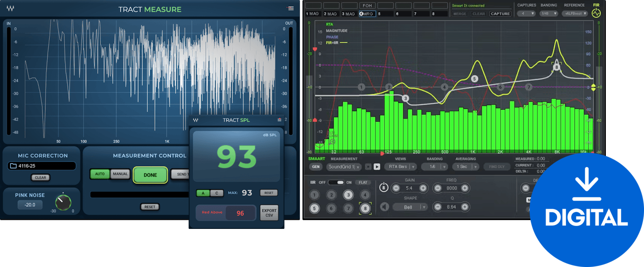Click the FLAT button

tap(363, 182)
